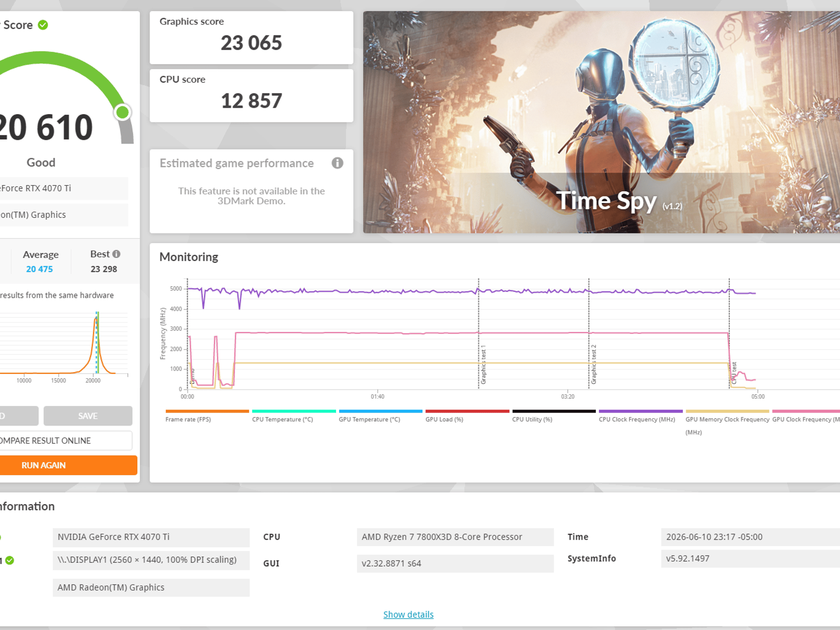This screenshot has height=630, width=840.
Task: Toggle CPU Clock Frequency legend swatch
Action: click(641, 411)
